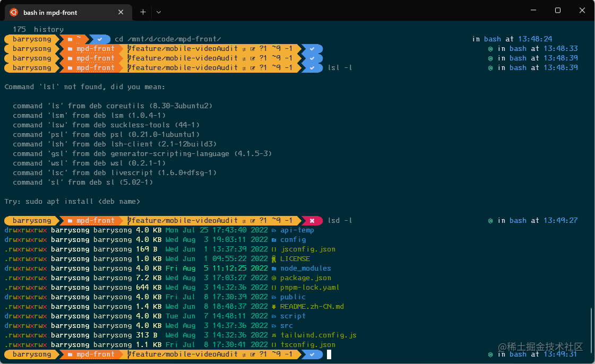Click the api-temp directory name

[x=297, y=230]
